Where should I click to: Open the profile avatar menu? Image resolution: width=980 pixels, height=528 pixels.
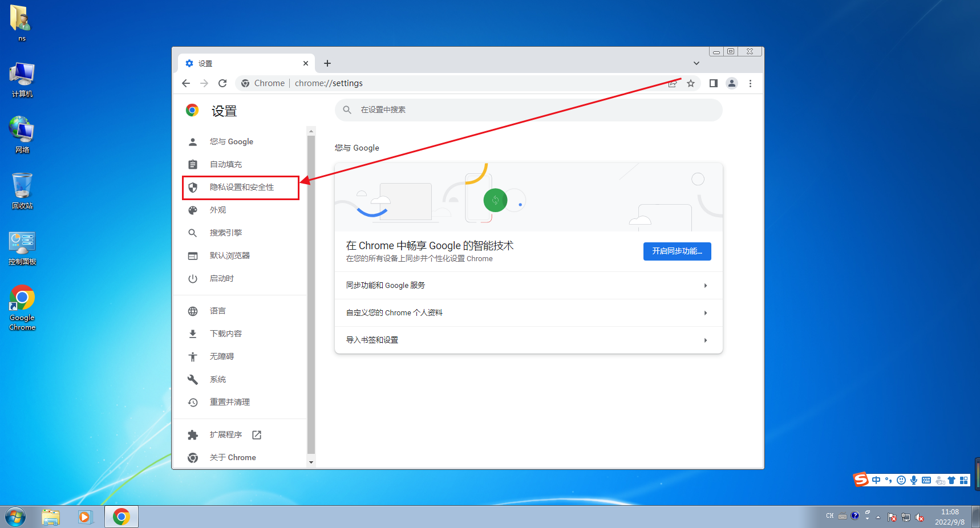pyautogui.click(x=732, y=83)
